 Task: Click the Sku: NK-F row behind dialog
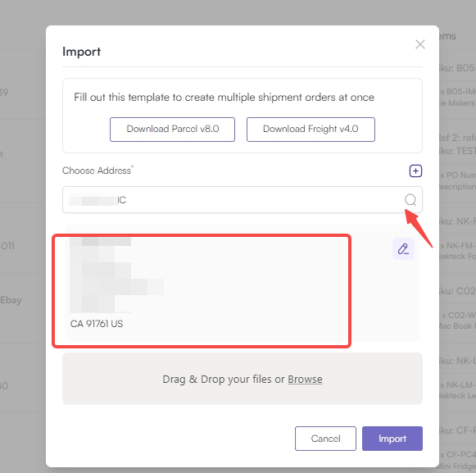click(x=457, y=221)
